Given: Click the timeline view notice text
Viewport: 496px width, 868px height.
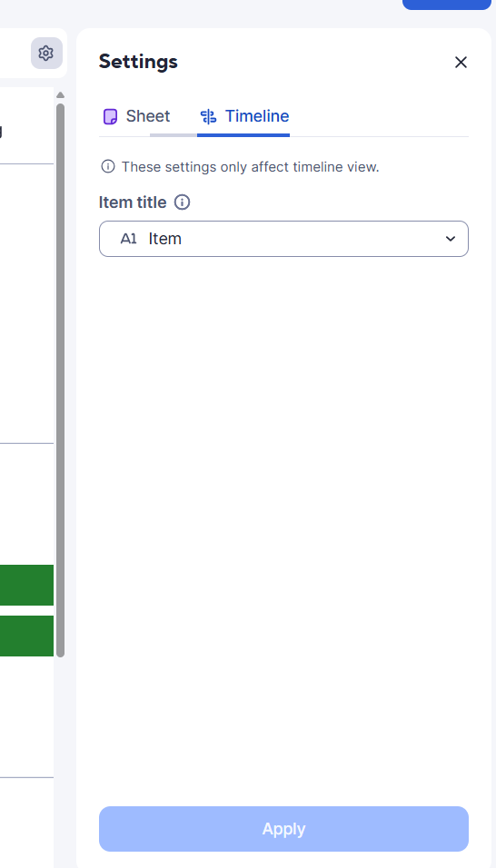Looking at the screenshot, I should (250, 167).
